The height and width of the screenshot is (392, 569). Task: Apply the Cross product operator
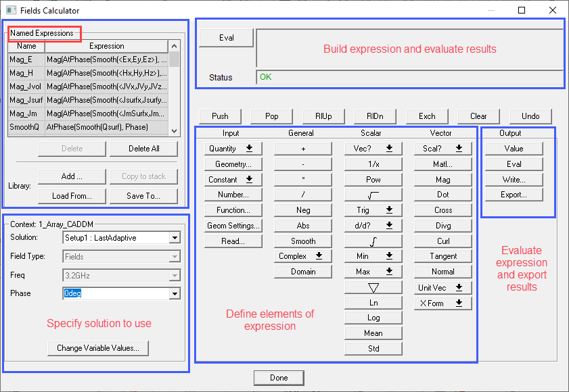click(443, 210)
